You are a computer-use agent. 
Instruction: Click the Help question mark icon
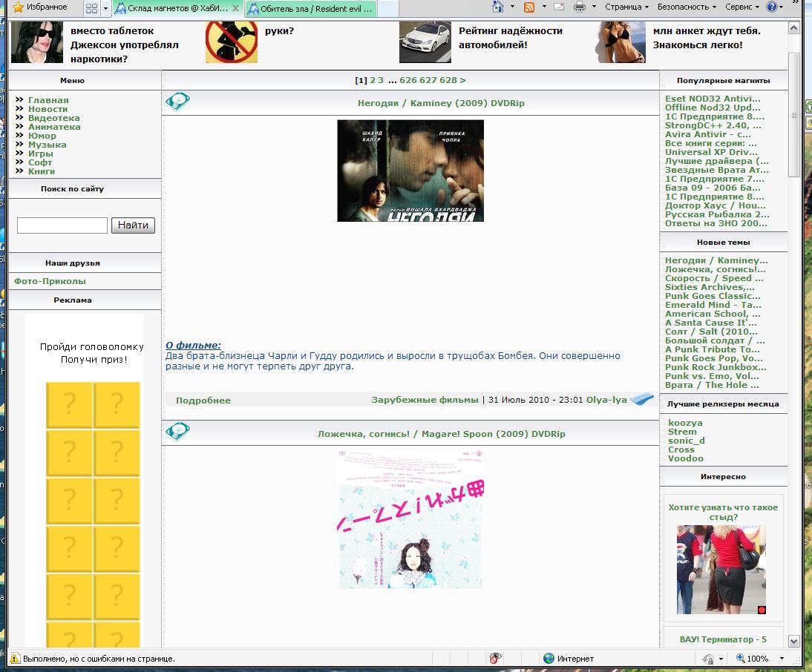tap(772, 7)
